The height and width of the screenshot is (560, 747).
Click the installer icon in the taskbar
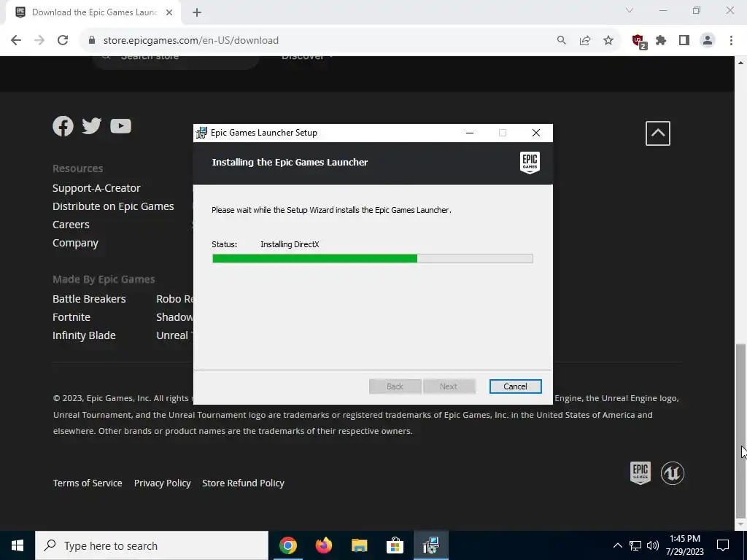430,545
